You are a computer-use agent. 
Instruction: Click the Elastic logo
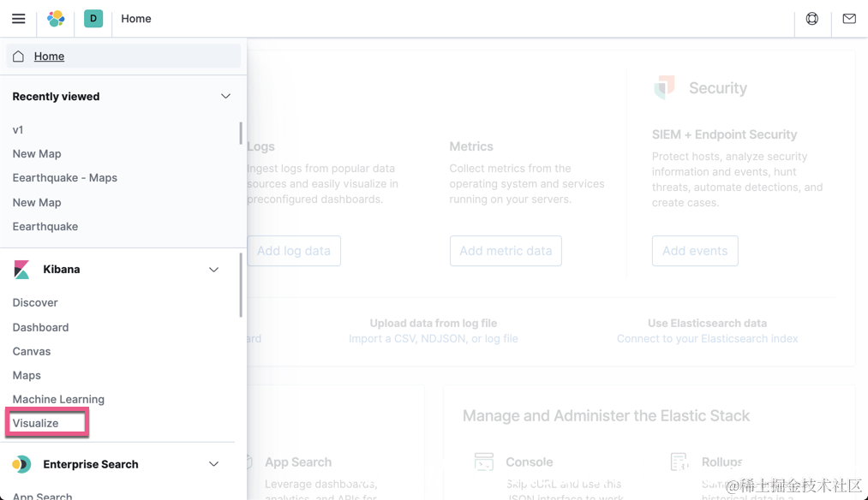click(56, 18)
